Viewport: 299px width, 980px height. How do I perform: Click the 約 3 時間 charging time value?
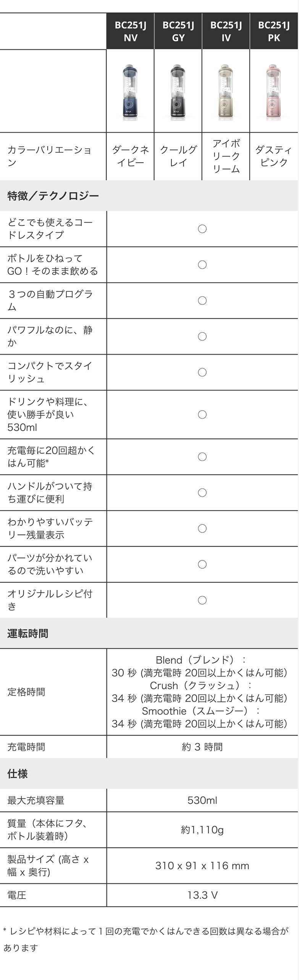[202, 747]
